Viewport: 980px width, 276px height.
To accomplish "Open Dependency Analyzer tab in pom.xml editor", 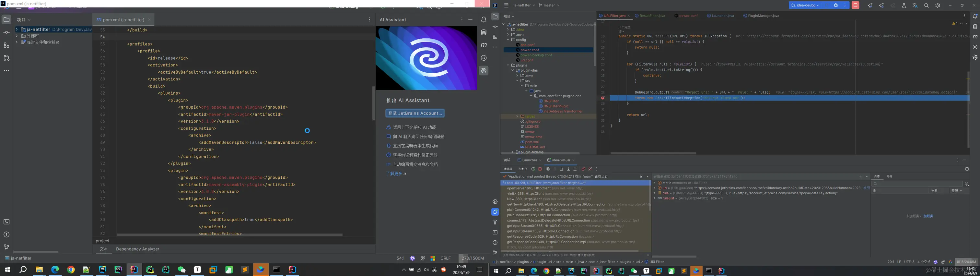I will coord(138,249).
